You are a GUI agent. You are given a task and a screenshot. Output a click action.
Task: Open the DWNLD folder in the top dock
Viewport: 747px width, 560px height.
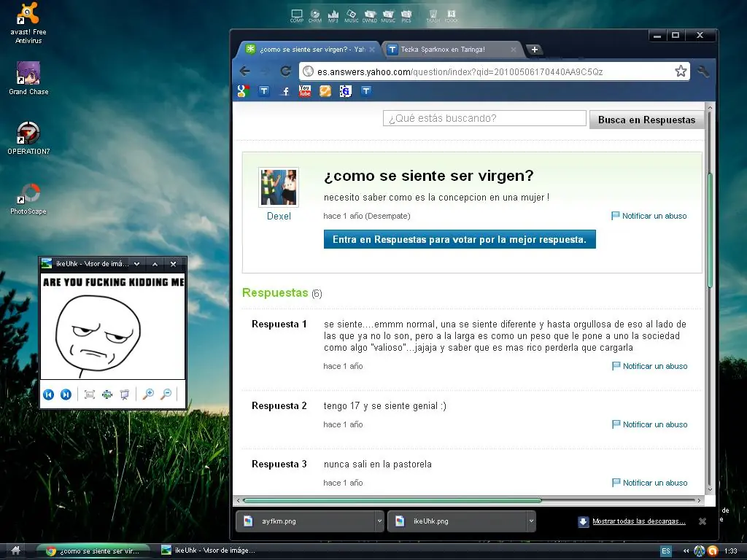(x=370, y=16)
